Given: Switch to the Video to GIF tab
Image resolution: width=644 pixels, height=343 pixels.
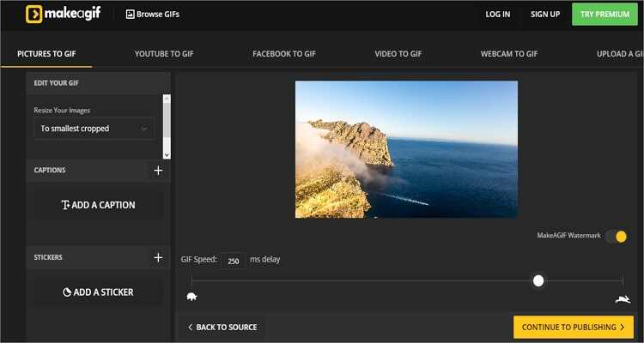Looking at the screenshot, I should tap(398, 54).
